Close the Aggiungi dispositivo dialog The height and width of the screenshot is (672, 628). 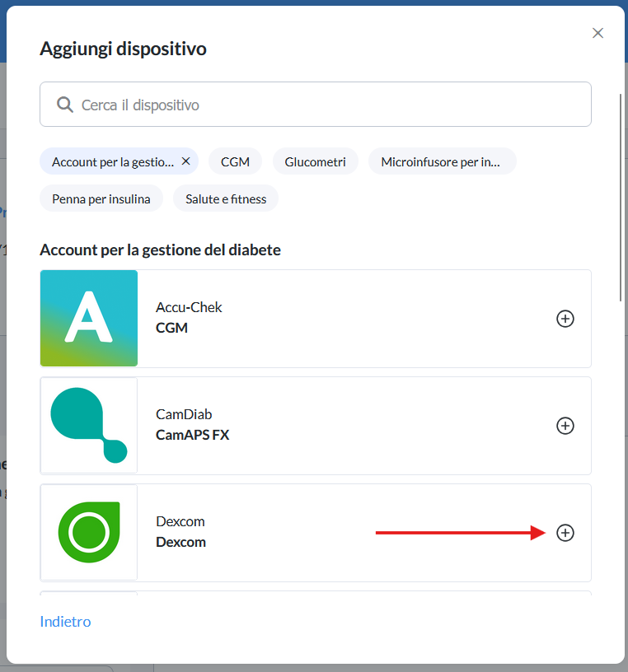598,33
